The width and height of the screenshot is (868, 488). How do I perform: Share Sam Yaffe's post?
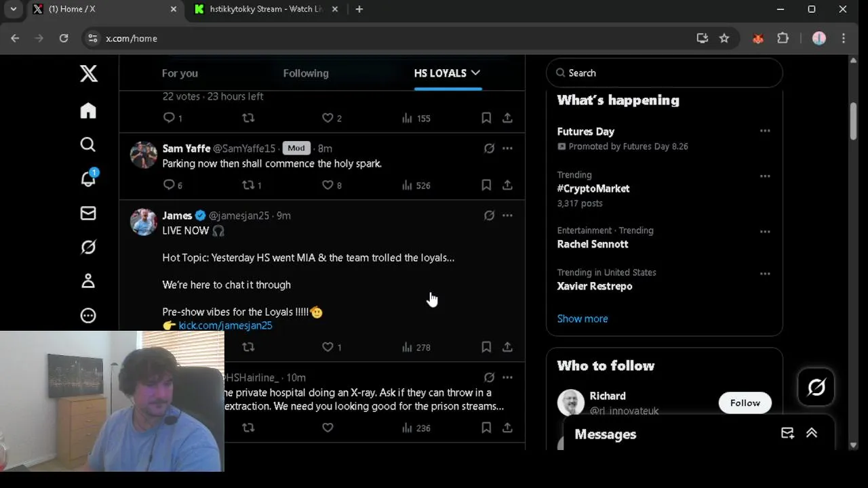click(507, 185)
